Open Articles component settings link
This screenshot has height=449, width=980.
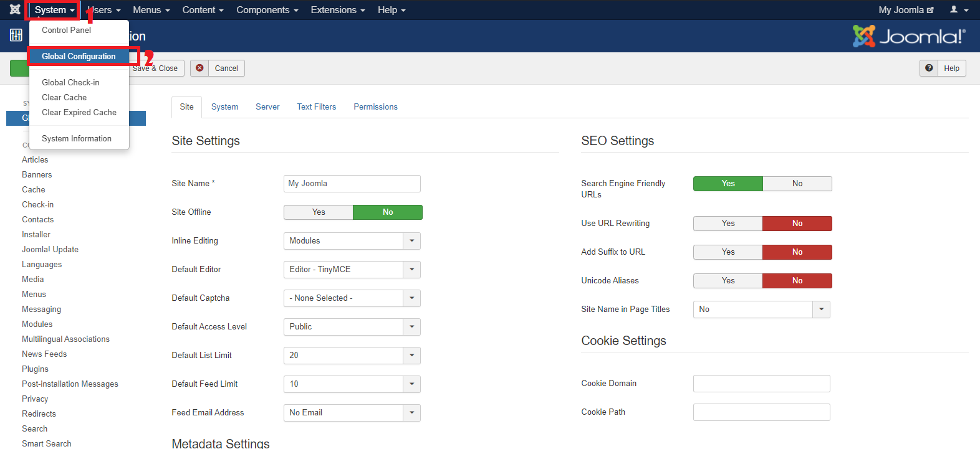[35, 160]
